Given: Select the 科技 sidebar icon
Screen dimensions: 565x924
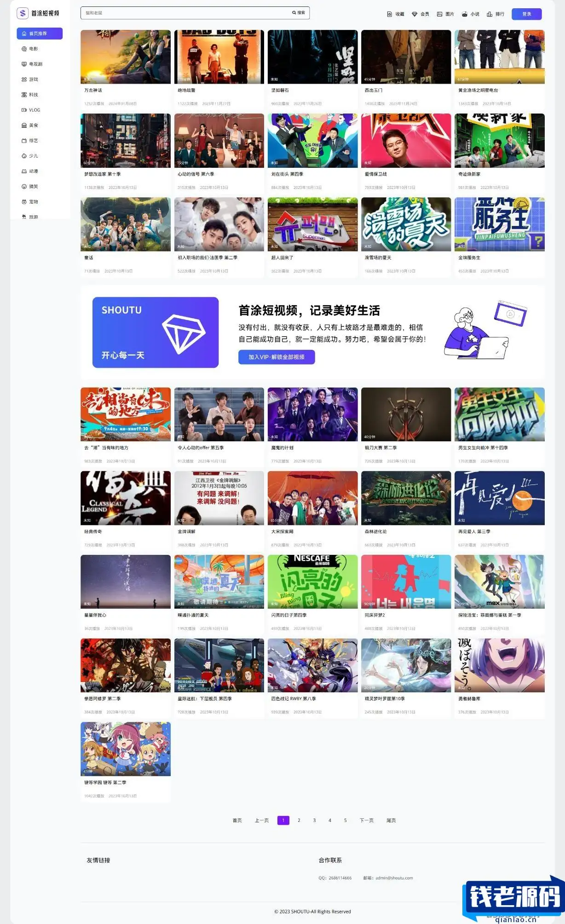Looking at the screenshot, I should point(24,95).
